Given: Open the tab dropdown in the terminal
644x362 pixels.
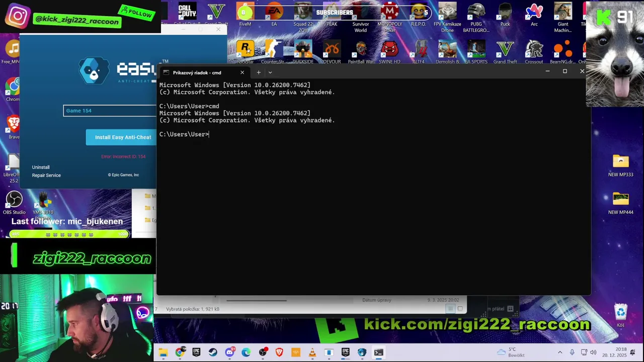Looking at the screenshot, I should 270,72.
